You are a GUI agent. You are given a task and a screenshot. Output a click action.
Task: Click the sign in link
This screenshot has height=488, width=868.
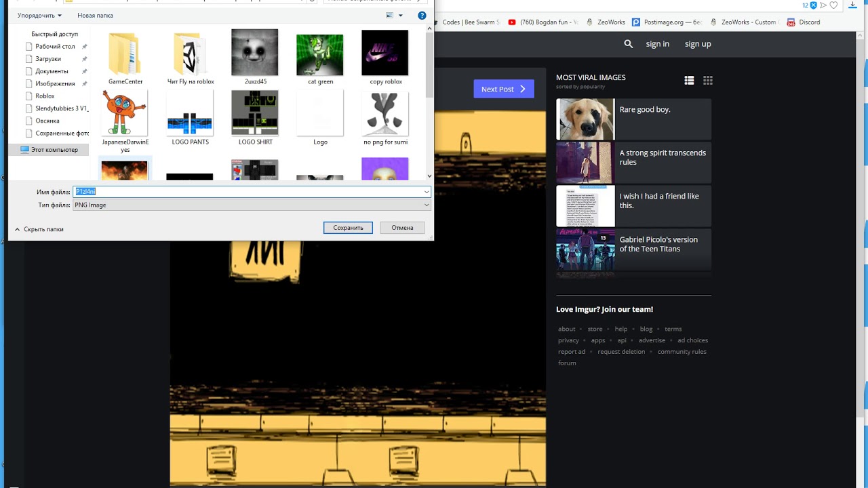[657, 44]
